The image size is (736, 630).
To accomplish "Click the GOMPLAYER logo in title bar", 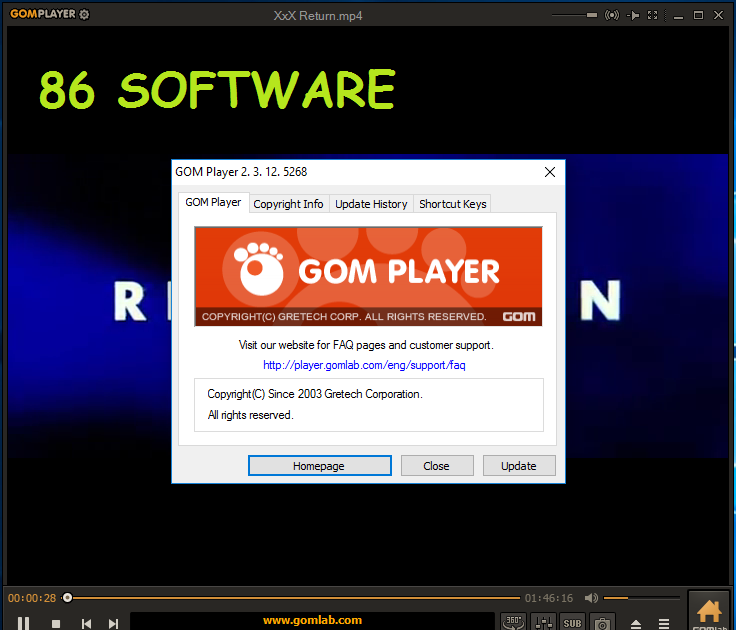I will (43, 14).
